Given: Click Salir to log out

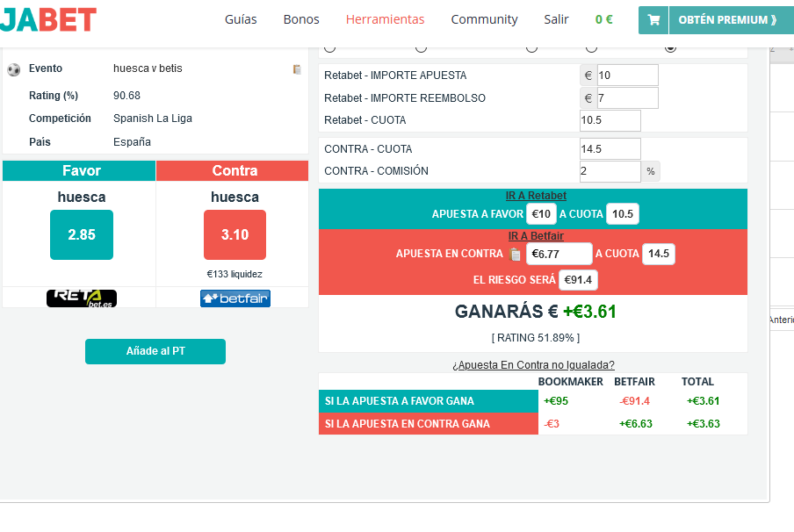Looking at the screenshot, I should [x=556, y=19].
